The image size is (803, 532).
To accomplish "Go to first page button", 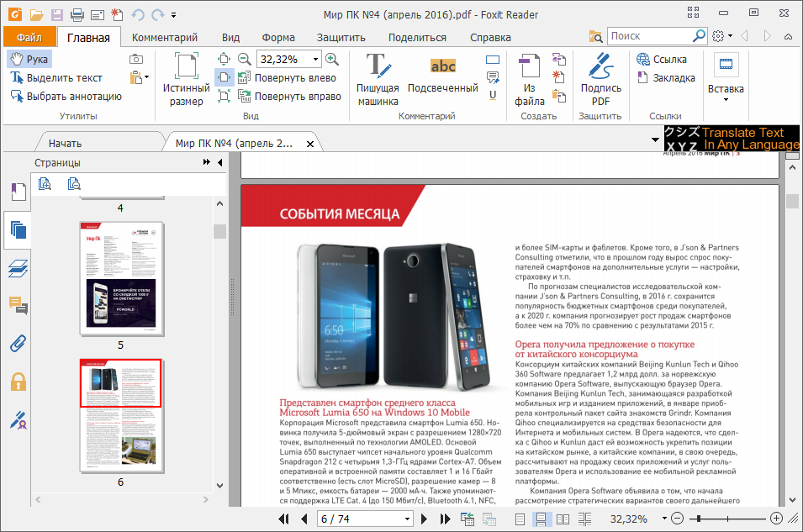I will (283, 519).
